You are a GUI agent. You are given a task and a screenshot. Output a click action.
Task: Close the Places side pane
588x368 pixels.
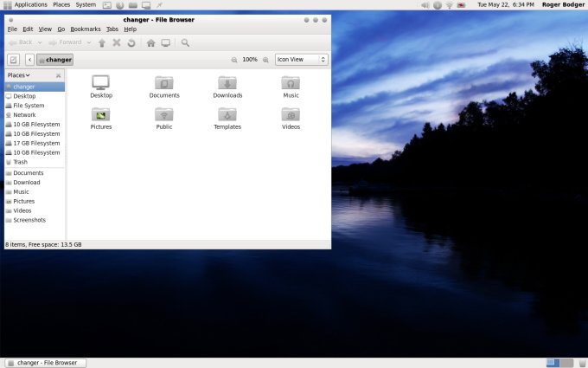click(59, 75)
